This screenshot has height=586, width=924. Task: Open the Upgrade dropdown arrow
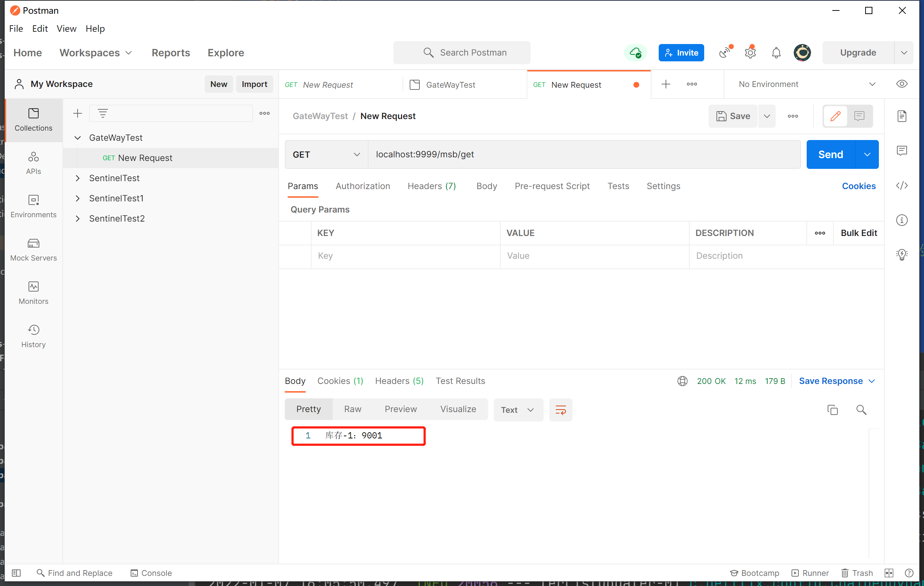[x=904, y=53]
